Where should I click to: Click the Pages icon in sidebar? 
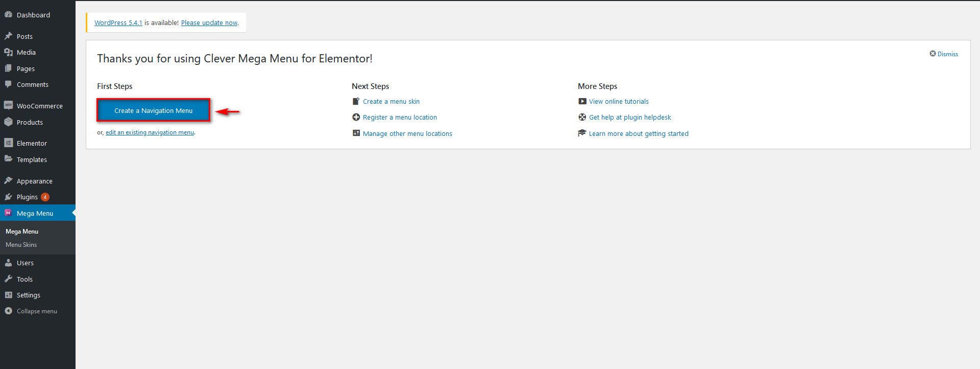[x=8, y=68]
